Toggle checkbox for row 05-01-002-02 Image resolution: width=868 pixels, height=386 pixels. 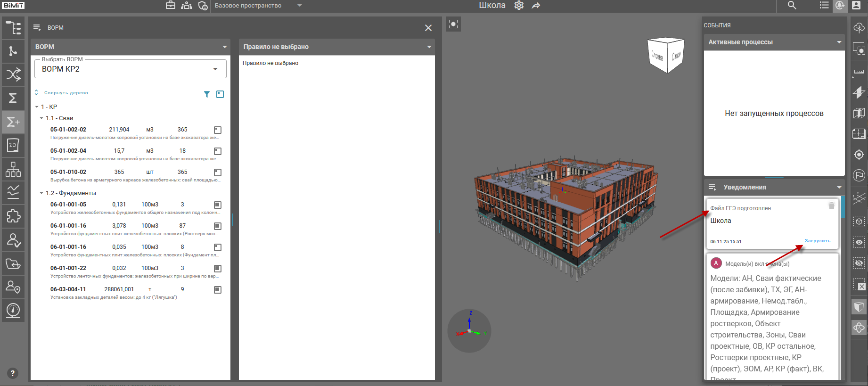pyautogui.click(x=218, y=130)
